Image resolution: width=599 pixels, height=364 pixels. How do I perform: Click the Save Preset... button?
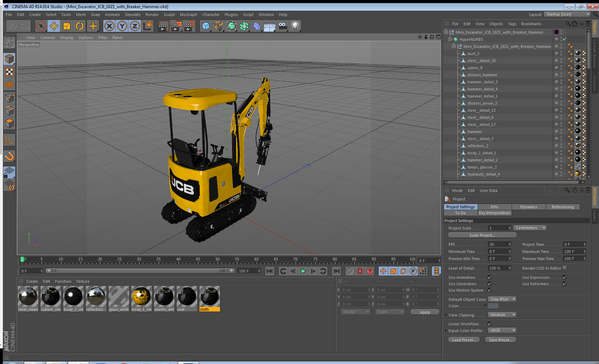click(500, 340)
